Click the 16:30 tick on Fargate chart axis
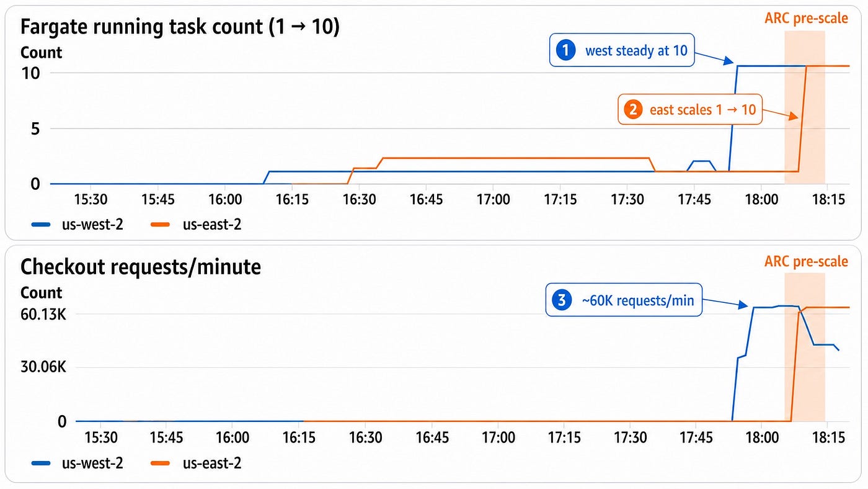The image size is (868, 489). (360, 200)
